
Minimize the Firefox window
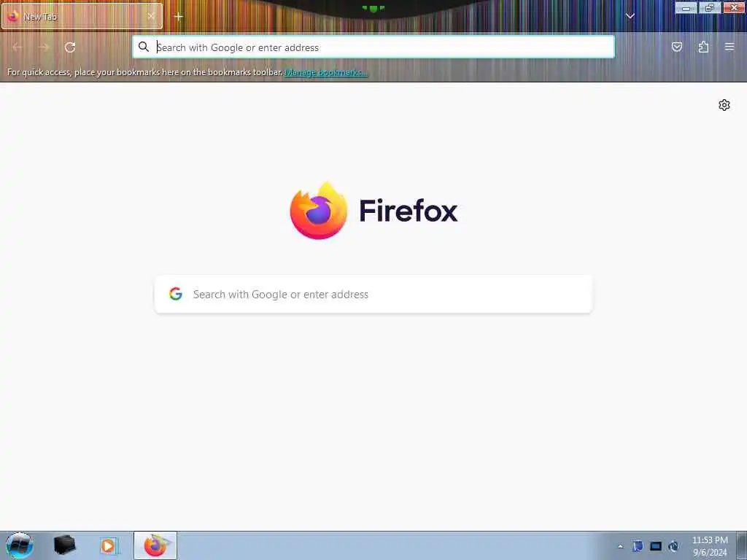686,7
